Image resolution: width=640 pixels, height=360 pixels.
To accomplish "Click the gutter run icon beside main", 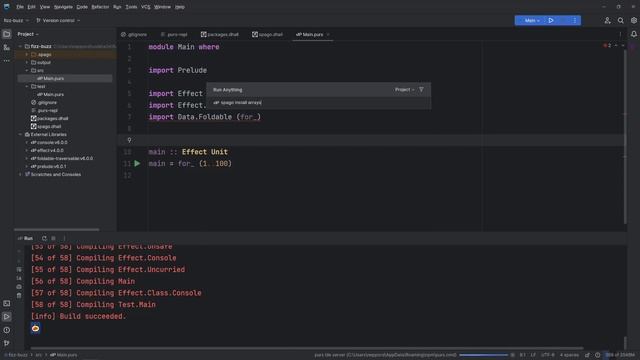I will [x=138, y=164].
